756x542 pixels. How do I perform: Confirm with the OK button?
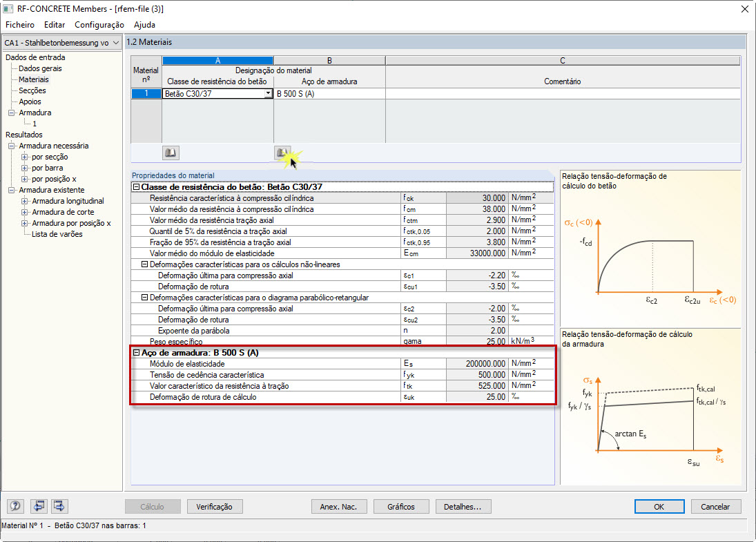click(x=659, y=506)
